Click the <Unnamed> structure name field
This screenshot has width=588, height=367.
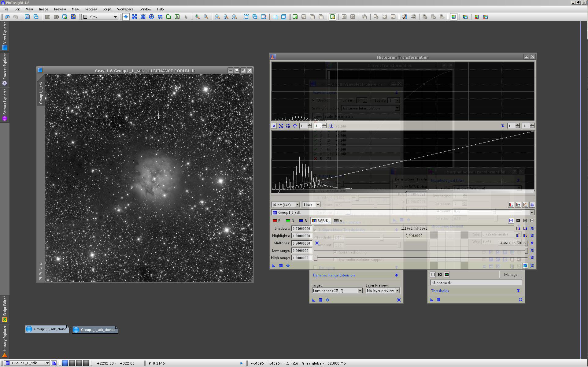pos(476,283)
